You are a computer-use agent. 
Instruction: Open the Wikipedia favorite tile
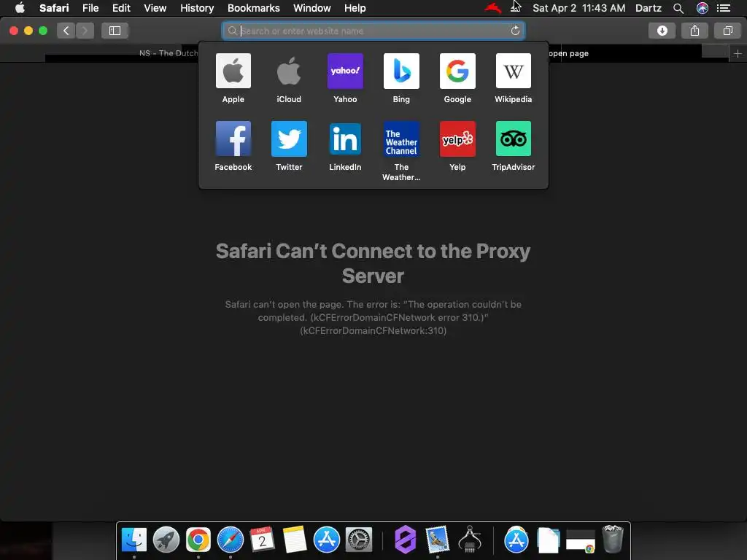513,71
